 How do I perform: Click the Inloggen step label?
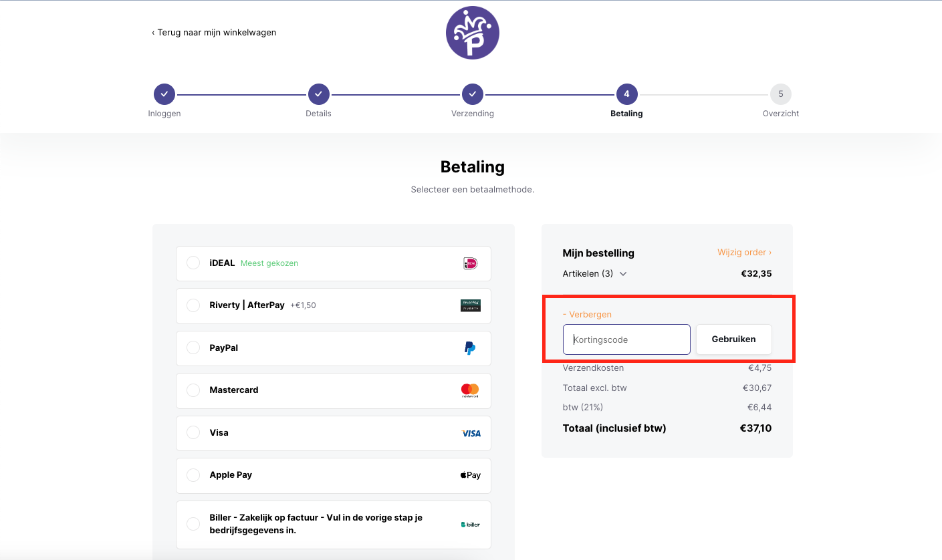pyautogui.click(x=164, y=114)
